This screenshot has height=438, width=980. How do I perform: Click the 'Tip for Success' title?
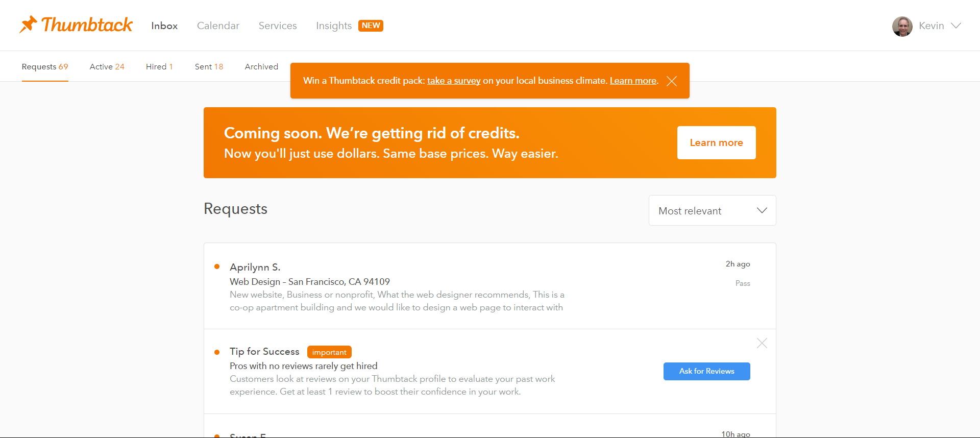(264, 352)
